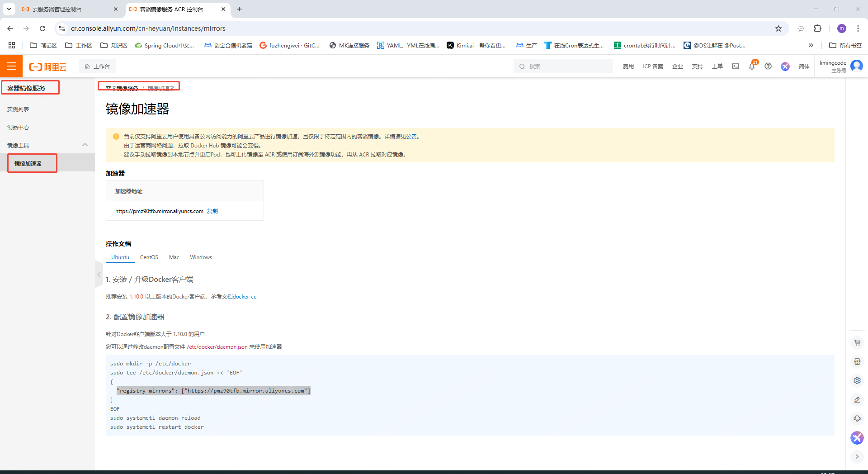Switch to Mac docs tab
Image resolution: width=868 pixels, height=474 pixels.
click(174, 257)
